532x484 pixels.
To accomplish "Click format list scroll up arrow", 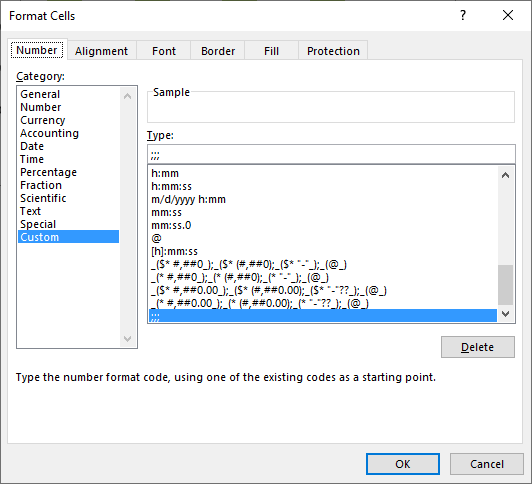I will (x=506, y=175).
